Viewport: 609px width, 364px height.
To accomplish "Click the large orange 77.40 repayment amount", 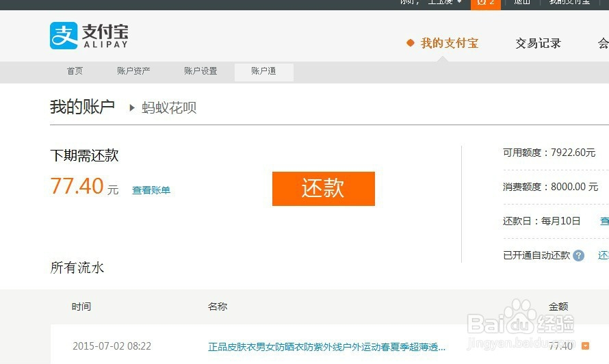I will pos(77,185).
